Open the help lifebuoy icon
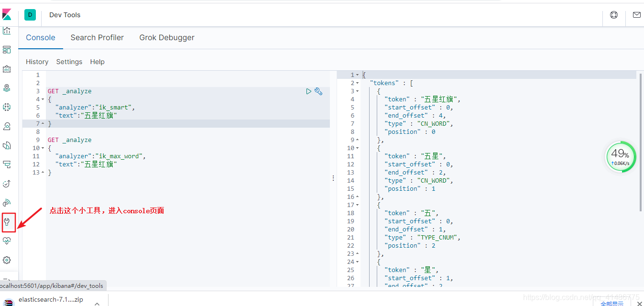 coord(614,15)
